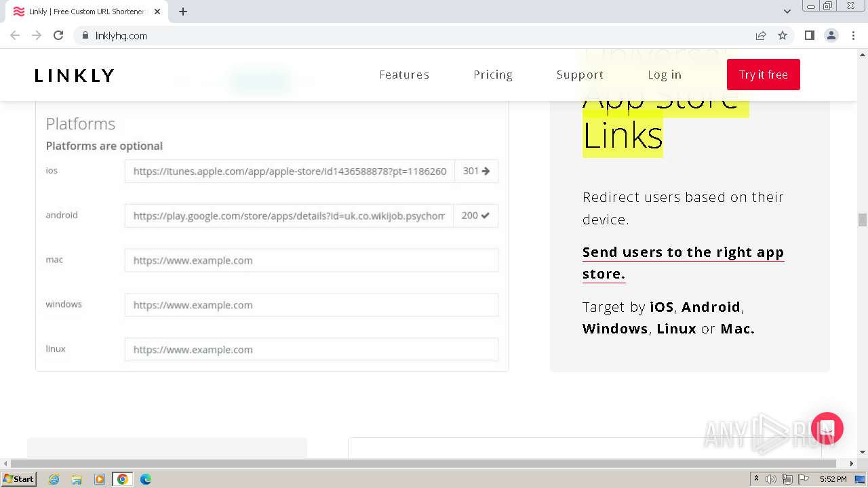Click the taskbar clock 5:52 PM
Image resolution: width=868 pixels, height=488 pixels.
tap(833, 479)
